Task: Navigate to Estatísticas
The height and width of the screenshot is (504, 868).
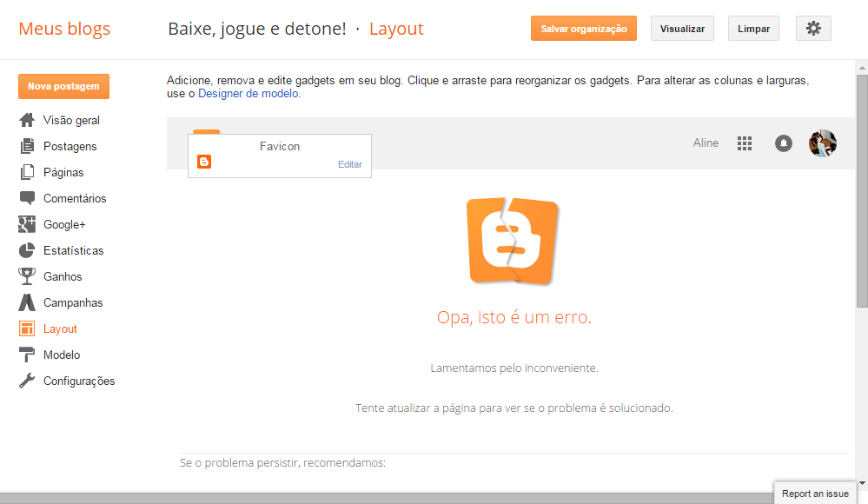Action: point(74,250)
